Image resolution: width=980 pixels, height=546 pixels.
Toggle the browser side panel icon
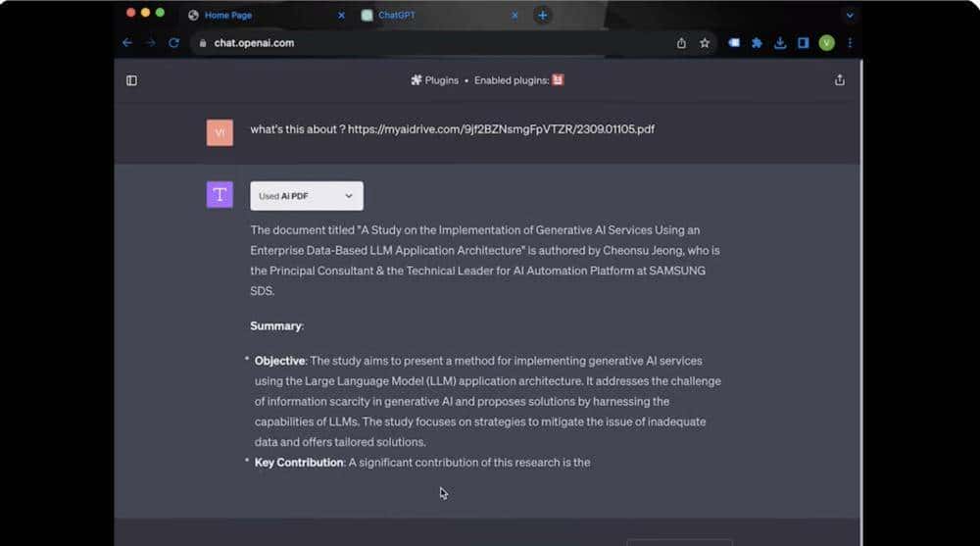pyautogui.click(x=803, y=43)
